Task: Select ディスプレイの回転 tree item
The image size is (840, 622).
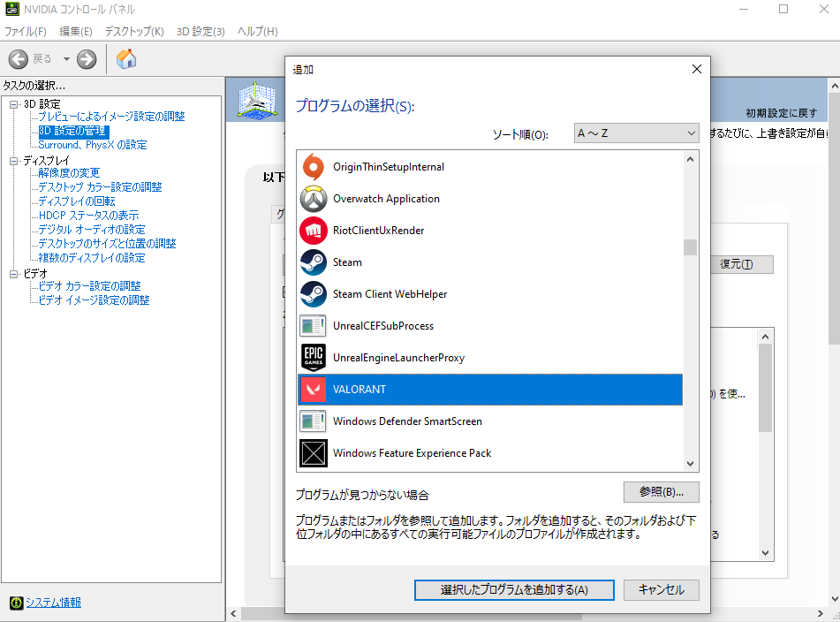Action: coord(77,201)
